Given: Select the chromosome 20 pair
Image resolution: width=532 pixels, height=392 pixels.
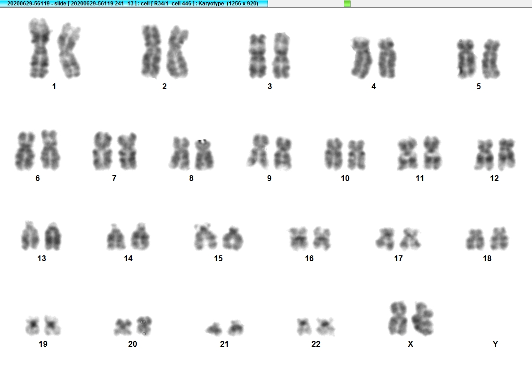Looking at the screenshot, I should point(133,326).
